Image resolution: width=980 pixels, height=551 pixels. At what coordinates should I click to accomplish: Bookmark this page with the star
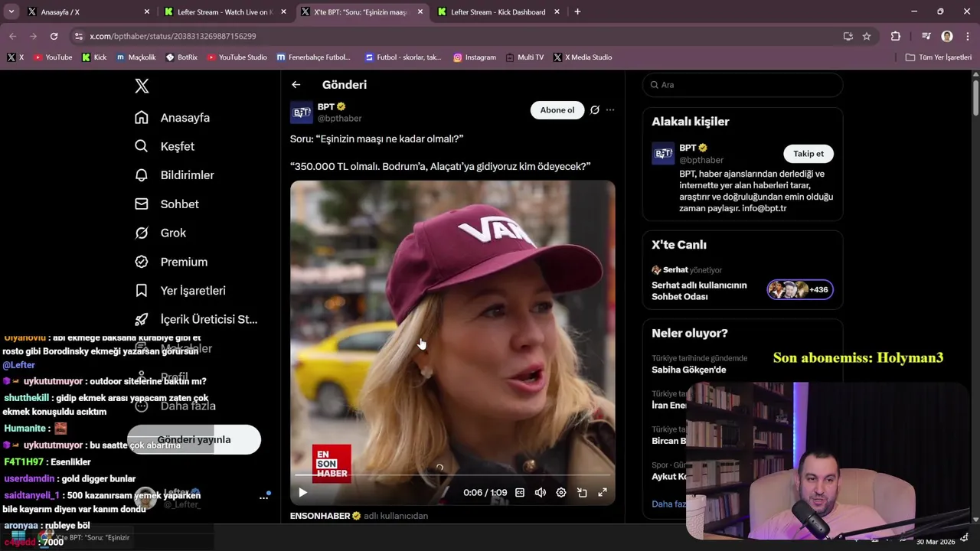(867, 36)
